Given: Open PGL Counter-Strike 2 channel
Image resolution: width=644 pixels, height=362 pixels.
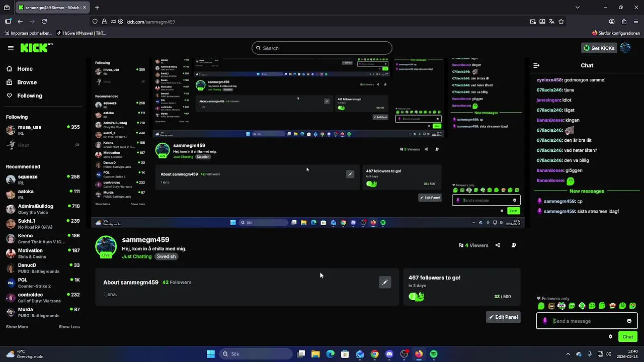Looking at the screenshot, I should (x=43, y=283).
